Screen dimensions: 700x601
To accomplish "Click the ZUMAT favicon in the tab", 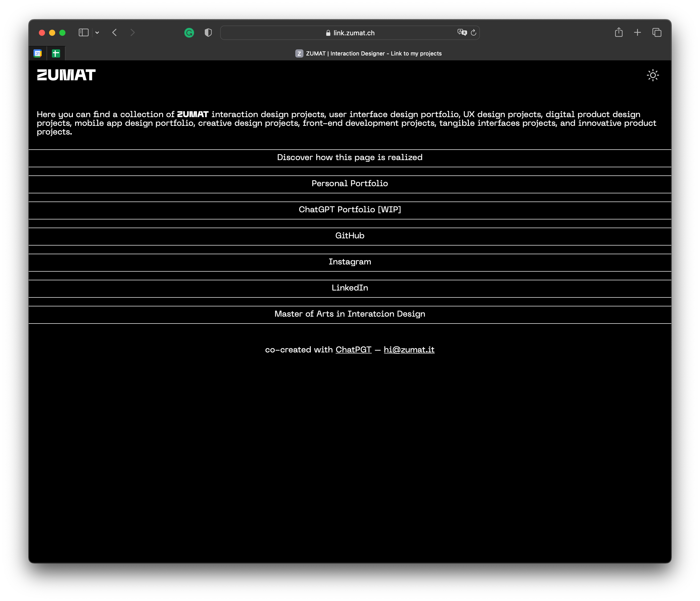I will pyautogui.click(x=299, y=53).
